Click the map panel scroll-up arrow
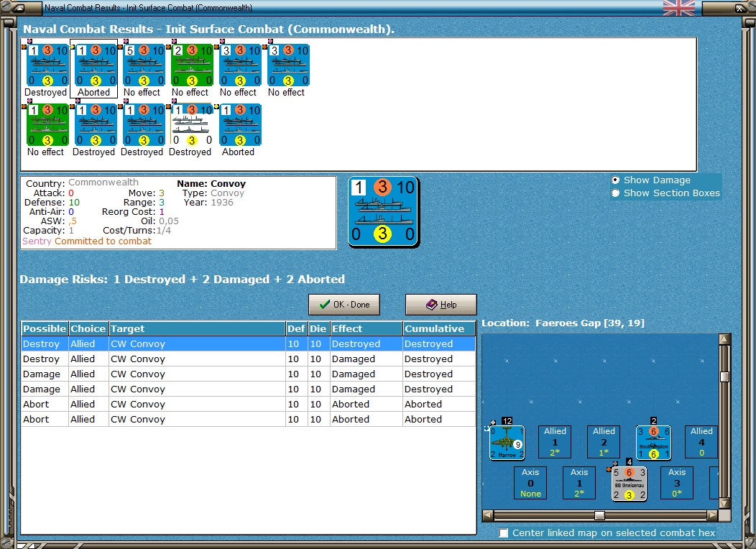Image resolution: width=756 pixels, height=549 pixels. [724, 339]
